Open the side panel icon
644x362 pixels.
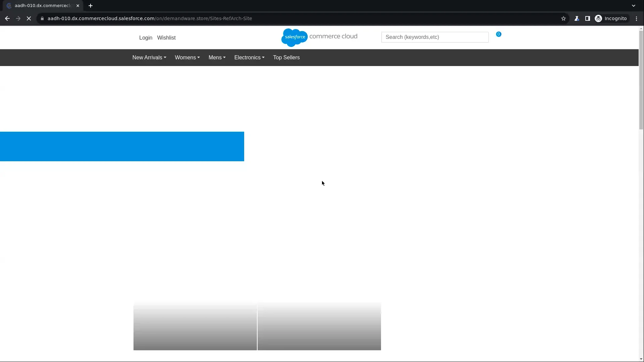coord(587,18)
